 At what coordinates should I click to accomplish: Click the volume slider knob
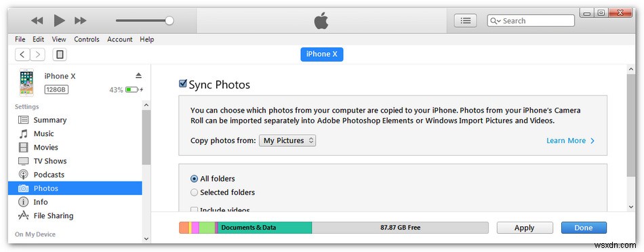pos(169,20)
